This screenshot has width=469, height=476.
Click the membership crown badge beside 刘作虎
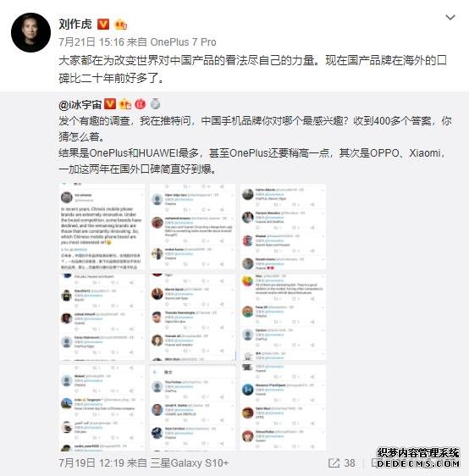pos(120,25)
